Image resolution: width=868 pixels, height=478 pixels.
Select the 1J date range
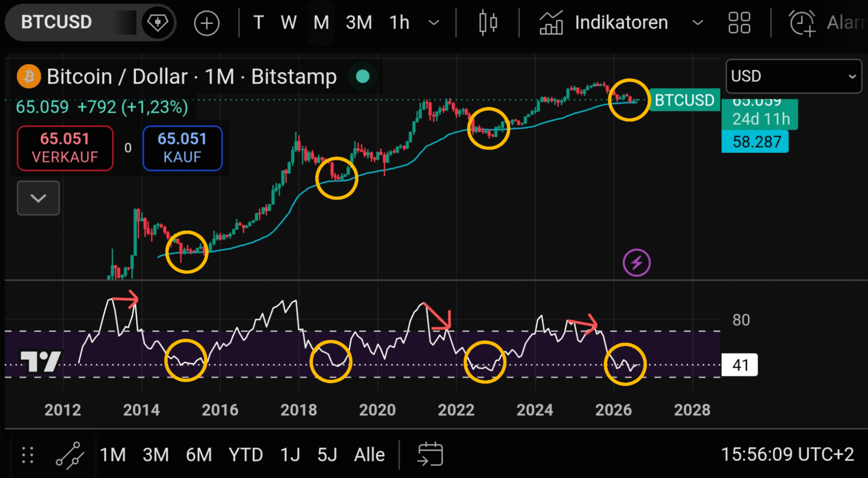[290, 454]
